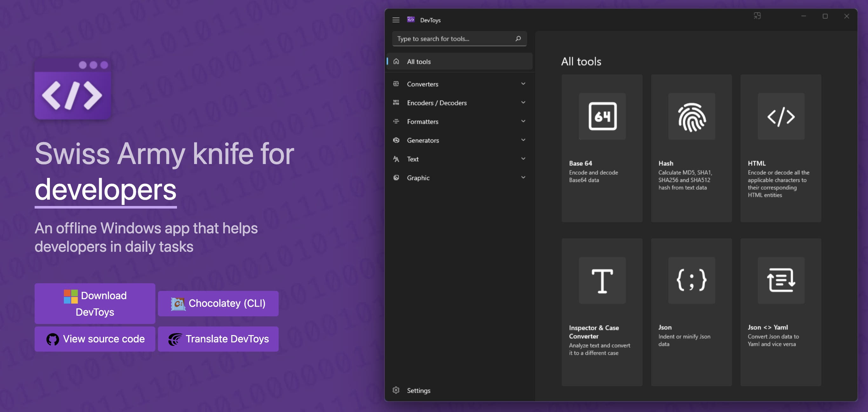Open the Hash tool card description
The height and width of the screenshot is (412, 868).
(x=685, y=180)
